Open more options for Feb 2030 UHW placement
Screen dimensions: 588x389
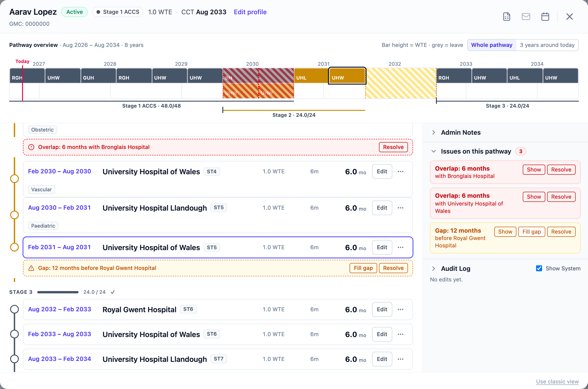click(x=400, y=172)
